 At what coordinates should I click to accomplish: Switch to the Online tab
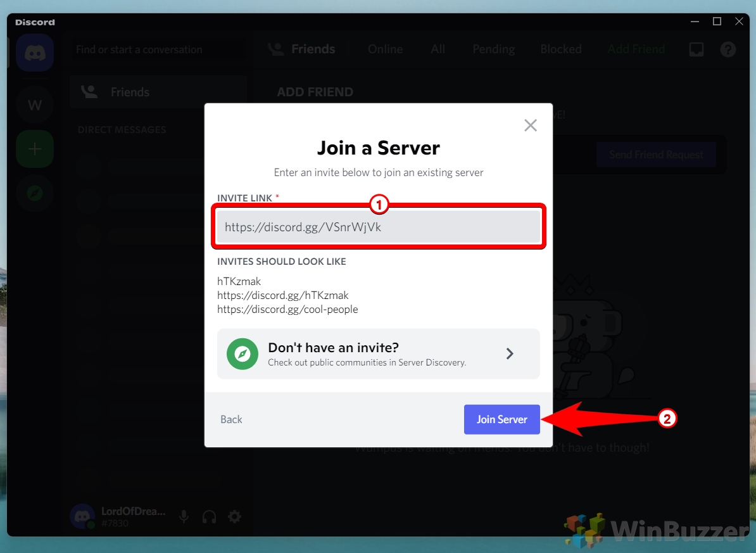pos(385,49)
